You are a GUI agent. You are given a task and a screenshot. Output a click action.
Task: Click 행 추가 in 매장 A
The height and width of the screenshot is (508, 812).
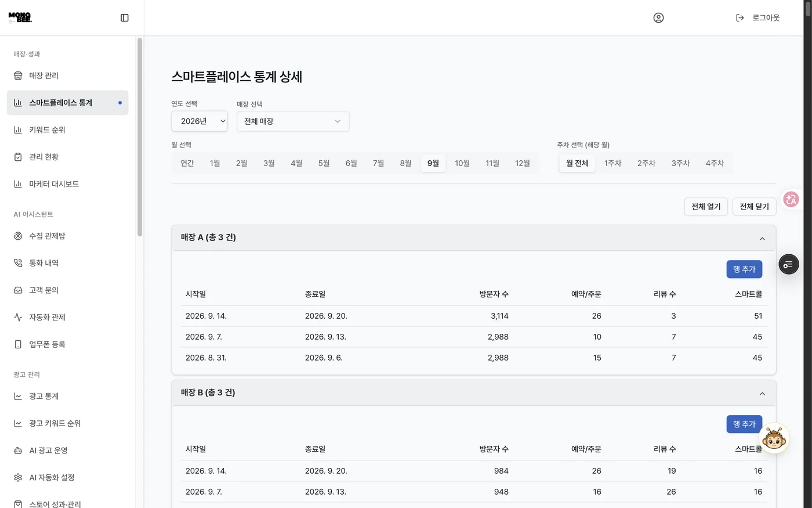pyautogui.click(x=744, y=269)
